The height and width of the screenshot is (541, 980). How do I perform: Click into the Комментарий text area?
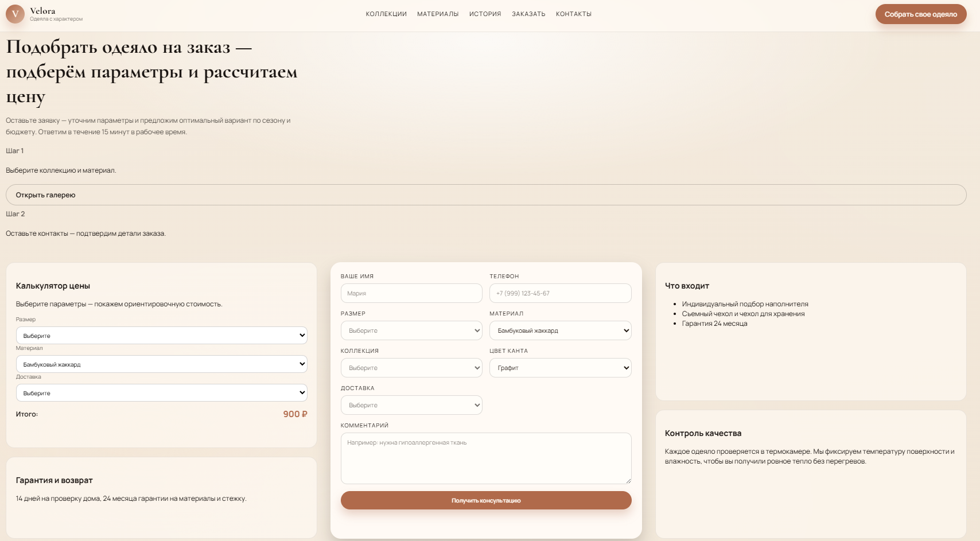click(486, 458)
